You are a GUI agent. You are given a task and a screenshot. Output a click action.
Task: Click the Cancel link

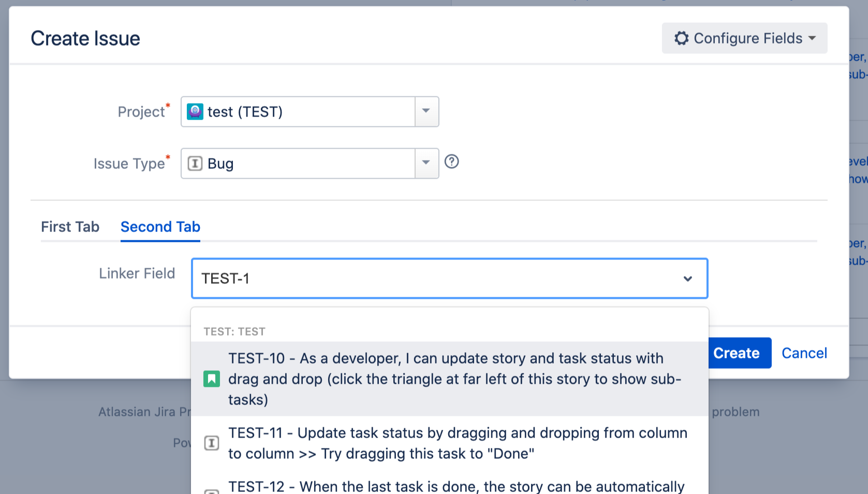(804, 353)
